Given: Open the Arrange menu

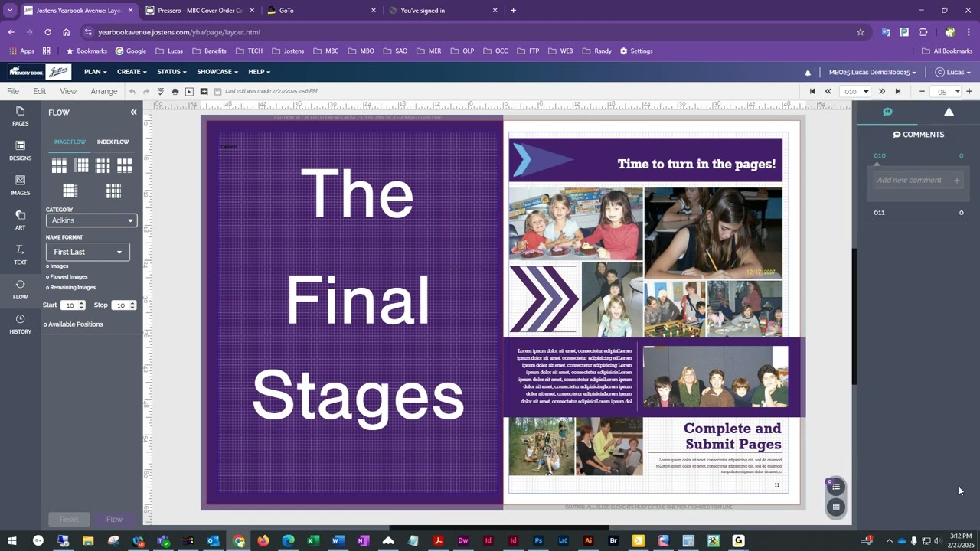Looking at the screenshot, I should (x=104, y=91).
